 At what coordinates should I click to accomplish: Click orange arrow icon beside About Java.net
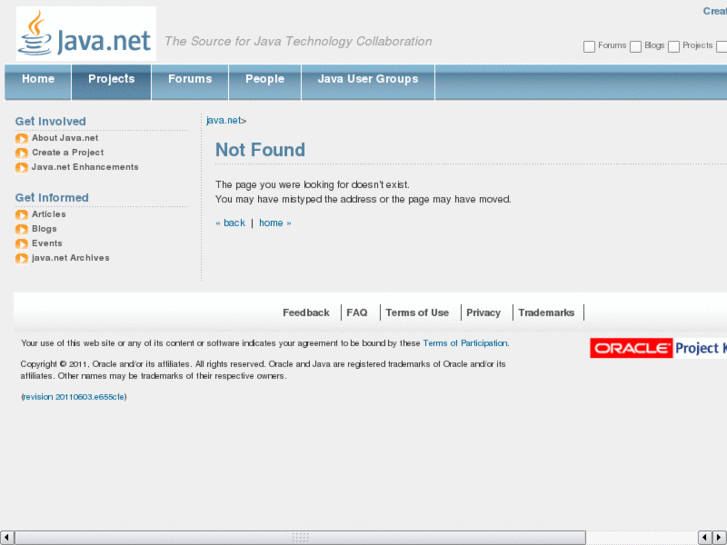pos(21,139)
